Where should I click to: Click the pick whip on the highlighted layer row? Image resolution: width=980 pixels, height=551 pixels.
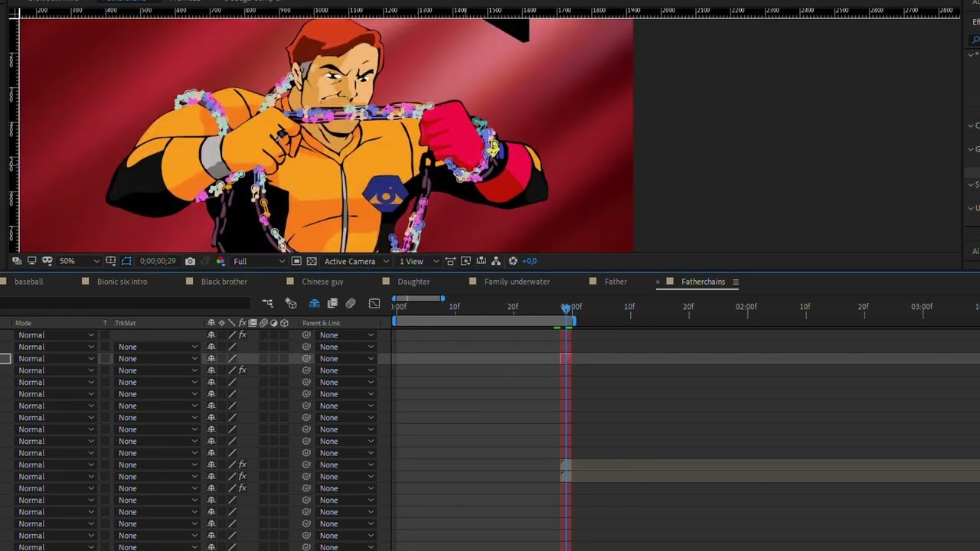306,359
